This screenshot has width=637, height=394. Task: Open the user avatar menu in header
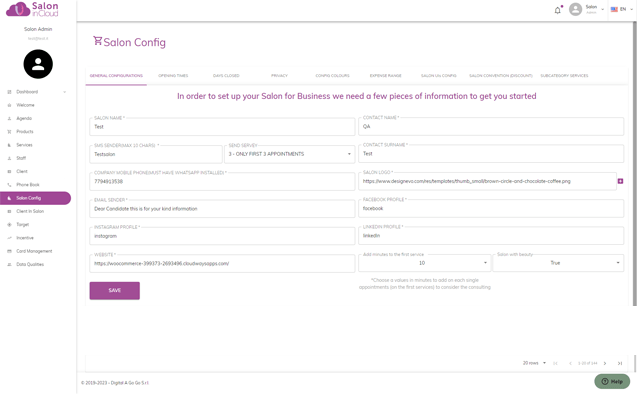pos(575,9)
